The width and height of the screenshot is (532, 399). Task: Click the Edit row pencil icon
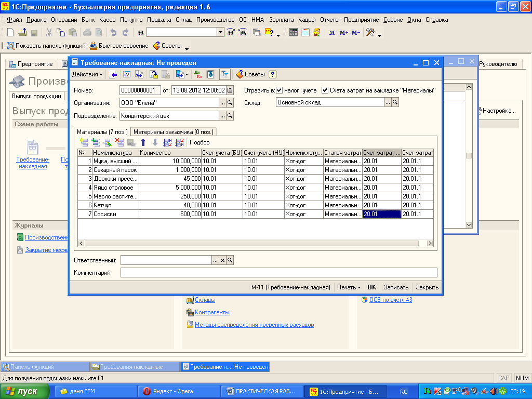(108, 142)
